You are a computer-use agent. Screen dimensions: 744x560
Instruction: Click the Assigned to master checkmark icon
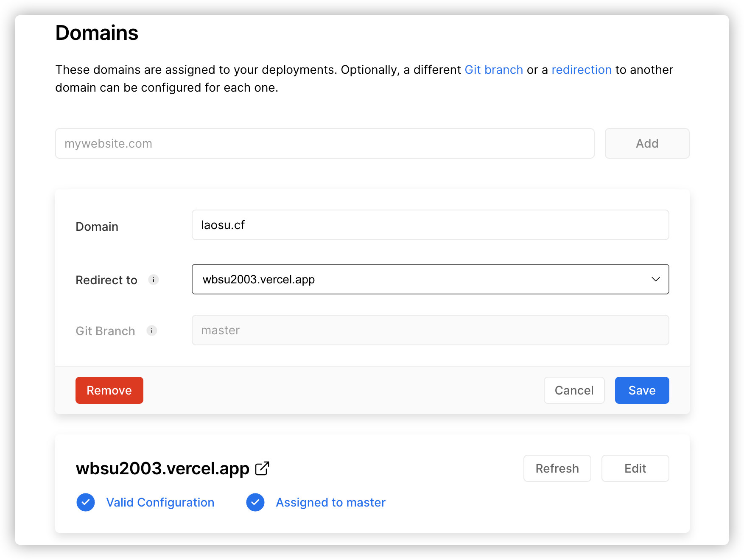point(255,502)
